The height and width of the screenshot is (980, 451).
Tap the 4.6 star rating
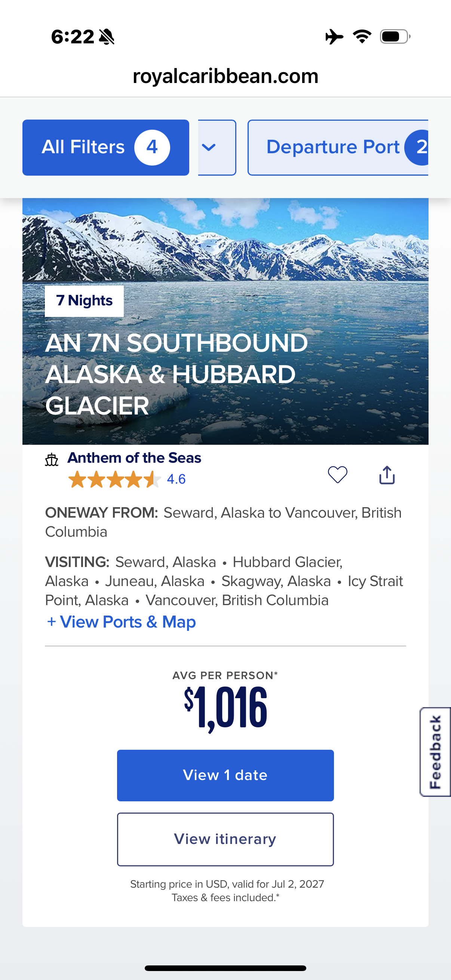point(127,479)
